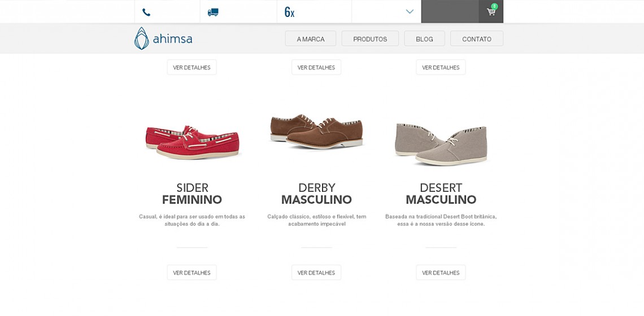
Task: Click VER DETALHES under Sider Feminino
Action: coord(192,273)
